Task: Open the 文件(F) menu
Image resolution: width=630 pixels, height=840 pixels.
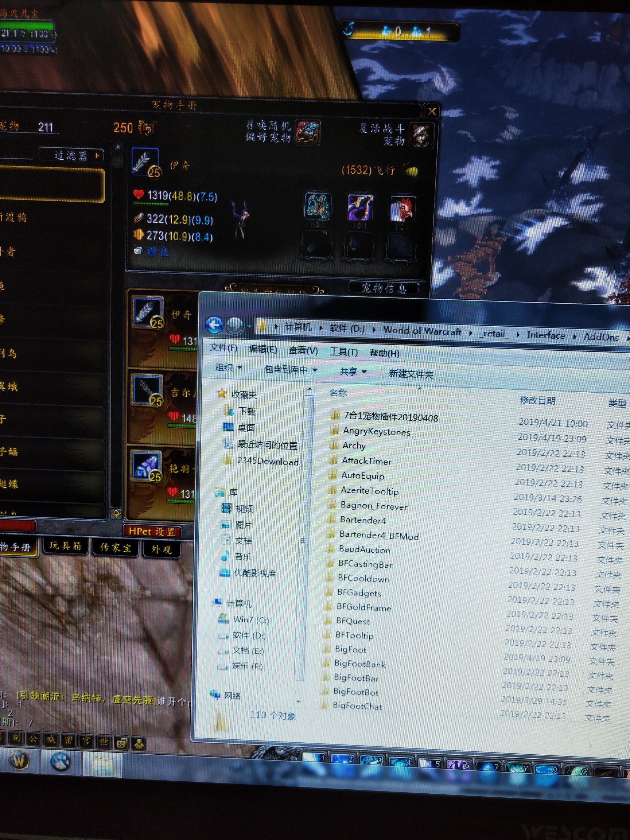Action: (x=223, y=348)
